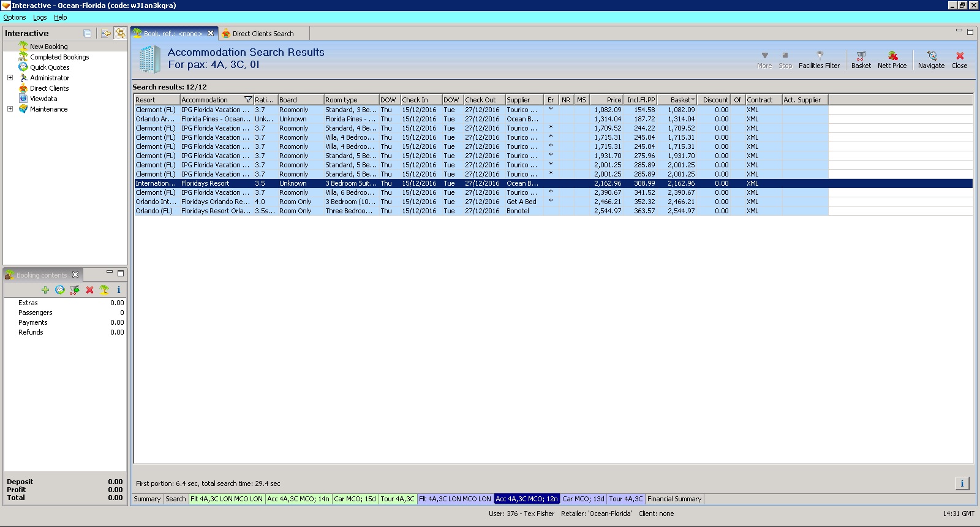Click the clock refresh icon in Booking contents
980x527 pixels.
click(x=60, y=290)
